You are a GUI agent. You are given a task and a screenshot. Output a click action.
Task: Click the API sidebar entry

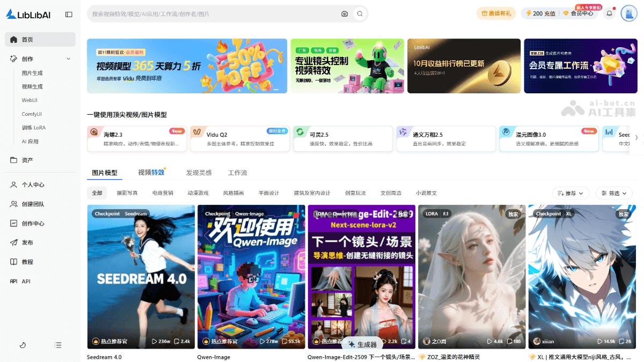point(27,280)
